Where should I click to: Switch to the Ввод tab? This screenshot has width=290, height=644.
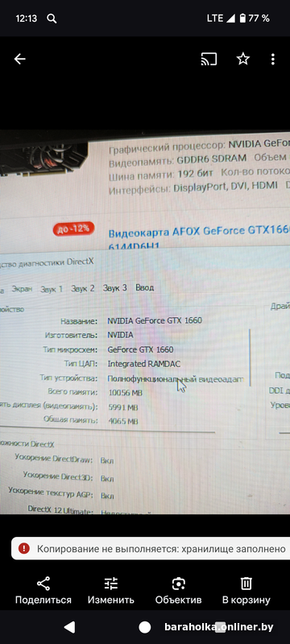click(x=144, y=287)
